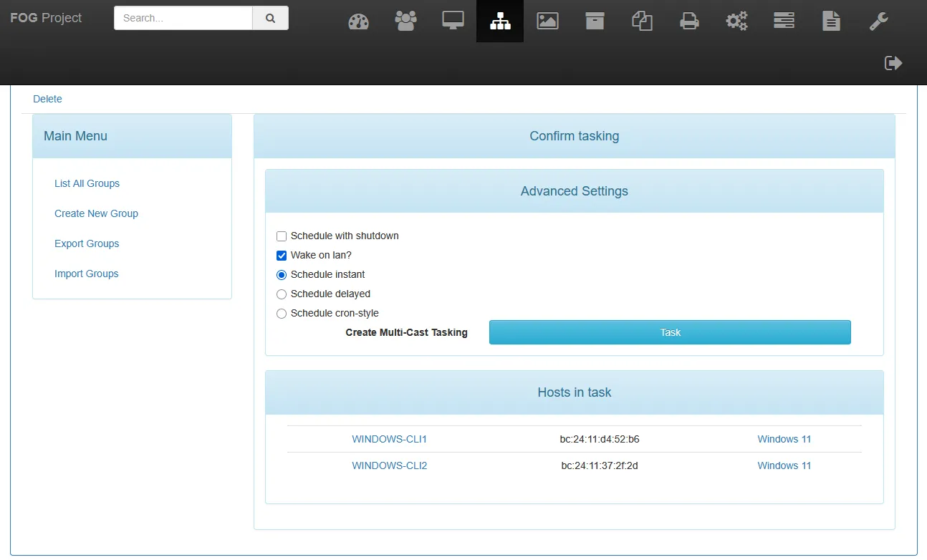Open the Users management icon
This screenshot has width=927, height=560.
tap(405, 21)
